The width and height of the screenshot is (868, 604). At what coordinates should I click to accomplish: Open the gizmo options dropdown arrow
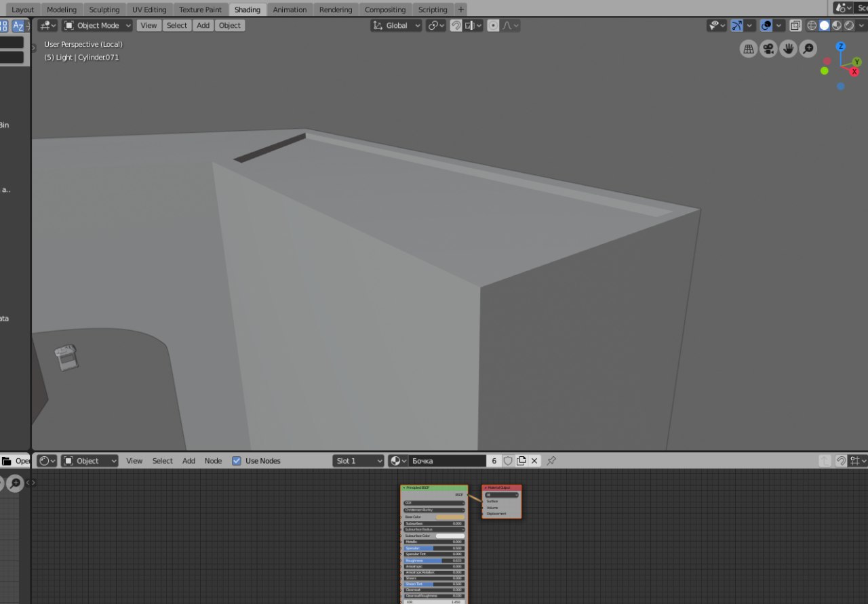[x=749, y=26]
